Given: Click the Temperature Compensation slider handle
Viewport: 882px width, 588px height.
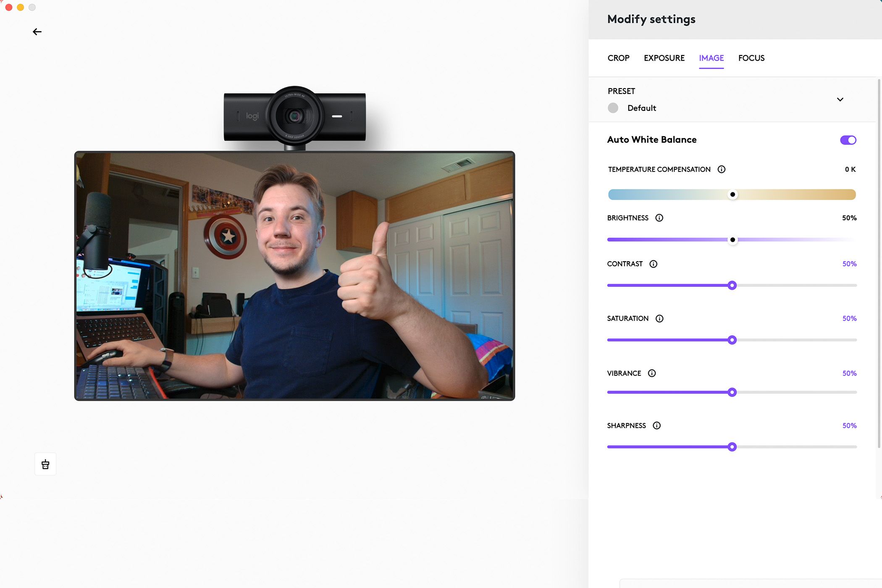Looking at the screenshot, I should (x=732, y=194).
